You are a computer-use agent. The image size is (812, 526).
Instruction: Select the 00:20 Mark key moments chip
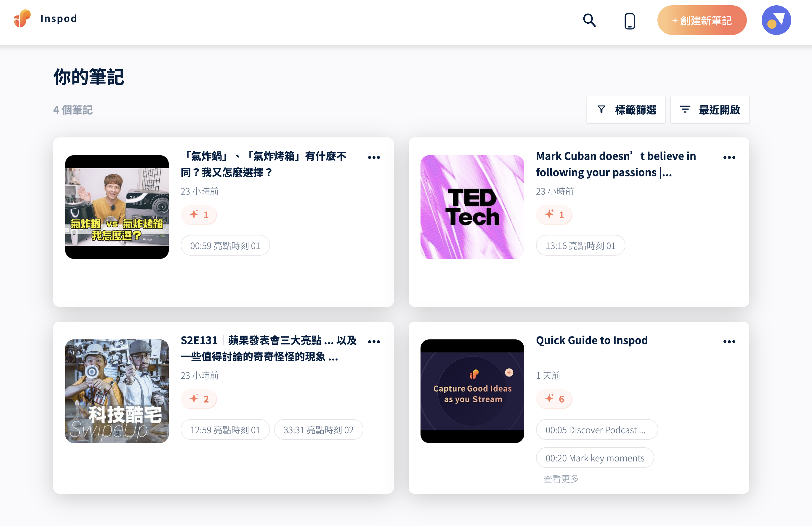(595, 458)
